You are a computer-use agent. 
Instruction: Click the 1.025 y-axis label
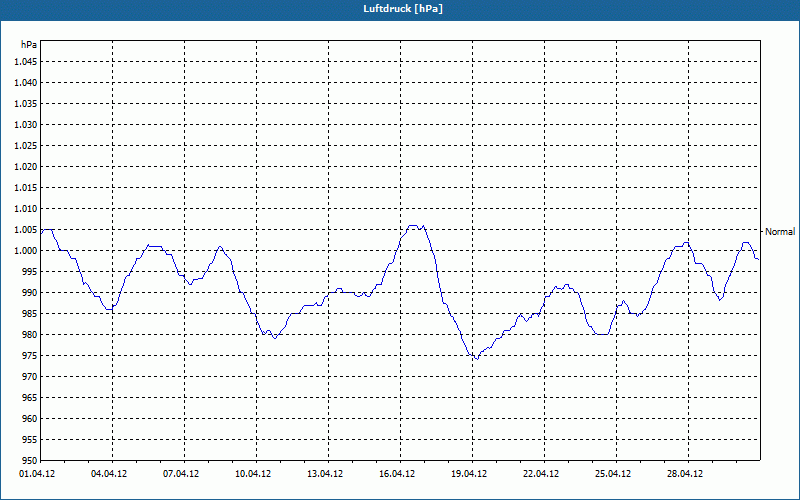tap(26, 145)
